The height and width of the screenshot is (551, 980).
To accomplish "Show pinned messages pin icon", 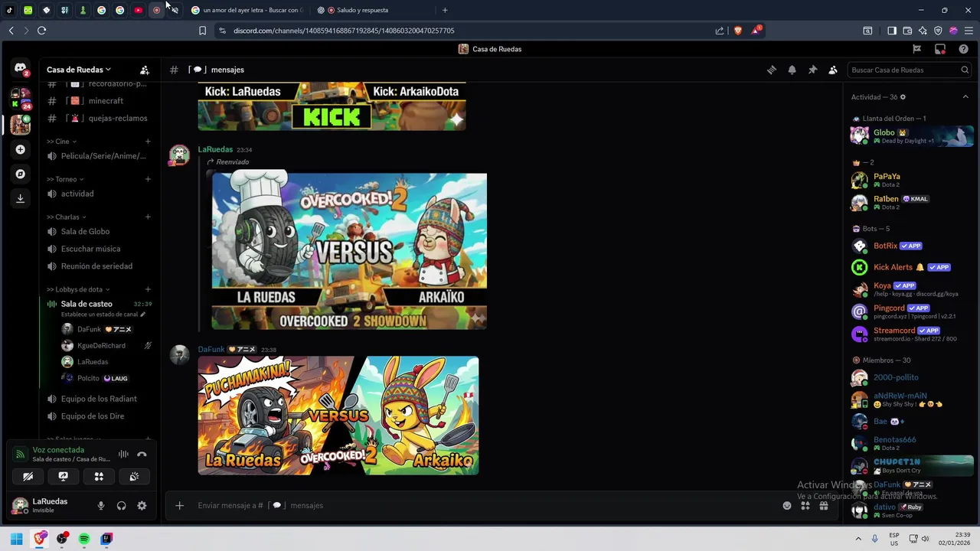I will pos(813,70).
